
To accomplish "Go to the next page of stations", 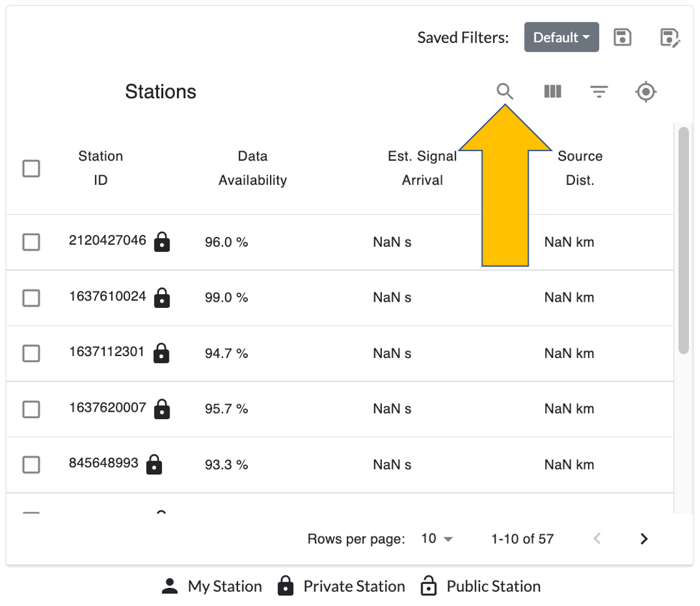I will pos(644,539).
